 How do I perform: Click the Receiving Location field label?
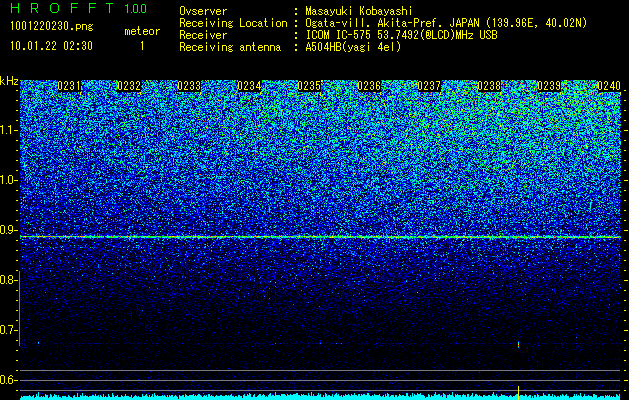tap(233, 24)
